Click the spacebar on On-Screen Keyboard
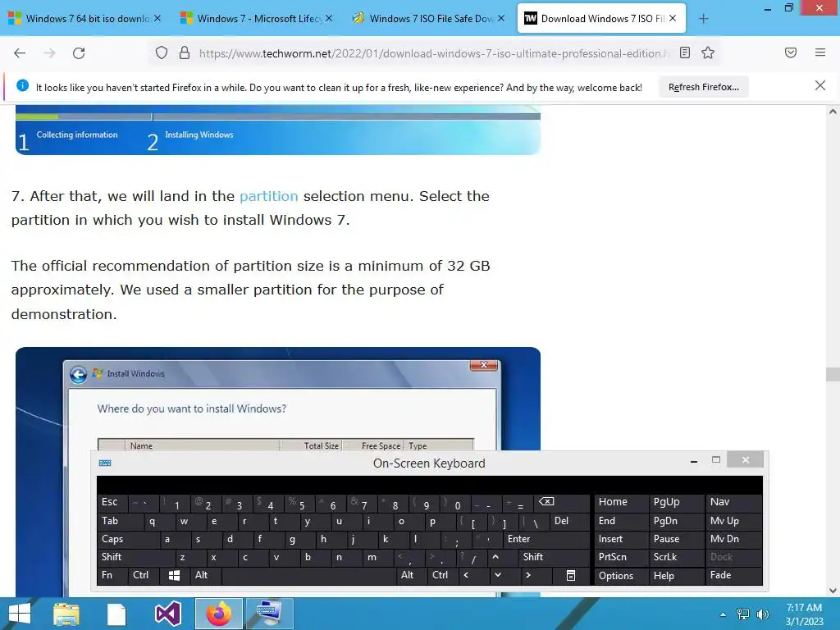Image resolution: width=840 pixels, height=630 pixels. coord(309,575)
